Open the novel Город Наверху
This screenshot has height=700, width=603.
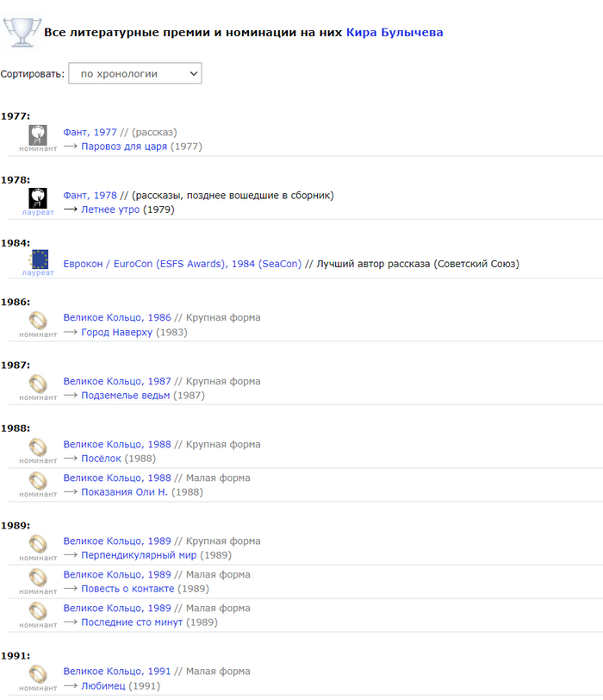pyautogui.click(x=117, y=332)
